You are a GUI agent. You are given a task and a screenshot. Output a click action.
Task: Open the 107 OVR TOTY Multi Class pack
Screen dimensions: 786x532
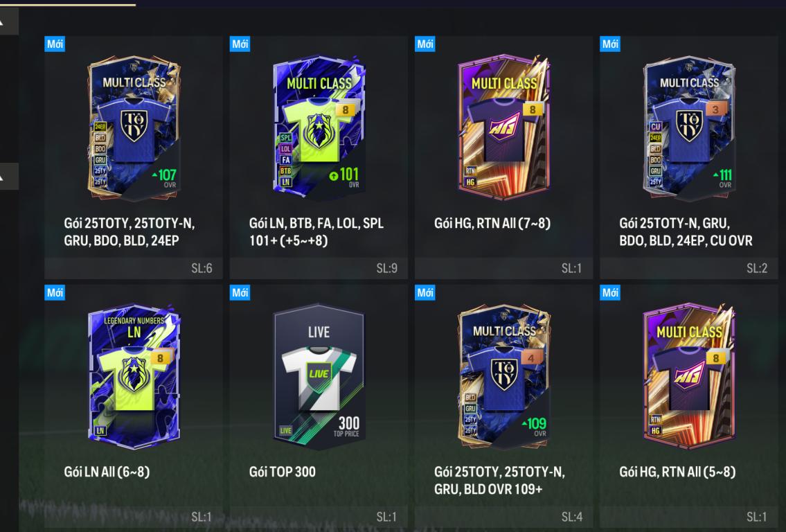coord(134,127)
